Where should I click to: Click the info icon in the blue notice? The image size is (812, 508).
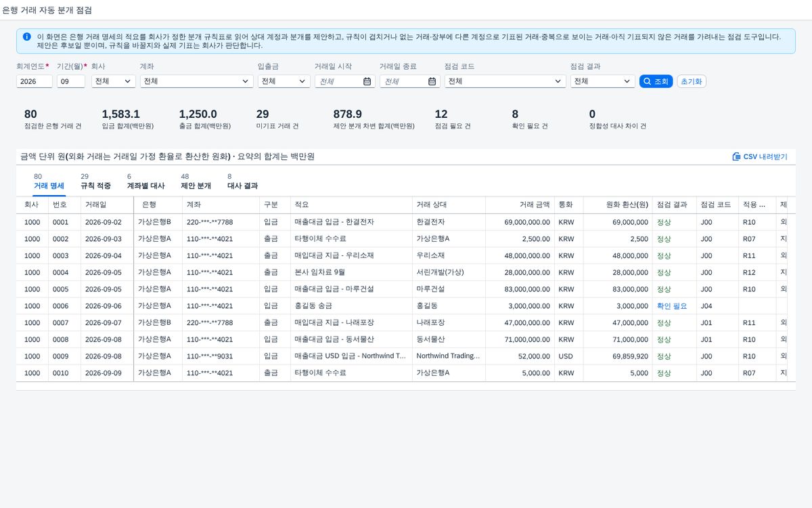[x=26, y=37]
